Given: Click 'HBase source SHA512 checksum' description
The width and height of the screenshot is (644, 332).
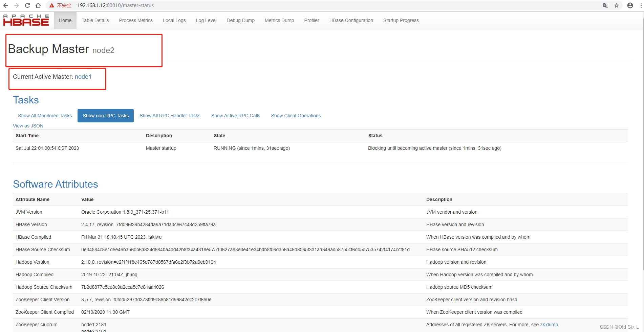Looking at the screenshot, I should 462,250.
